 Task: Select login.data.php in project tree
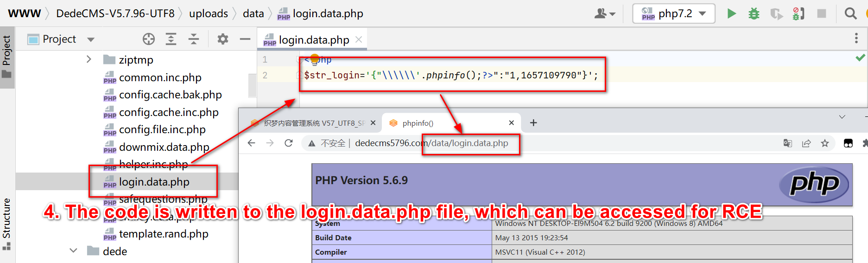point(154,182)
